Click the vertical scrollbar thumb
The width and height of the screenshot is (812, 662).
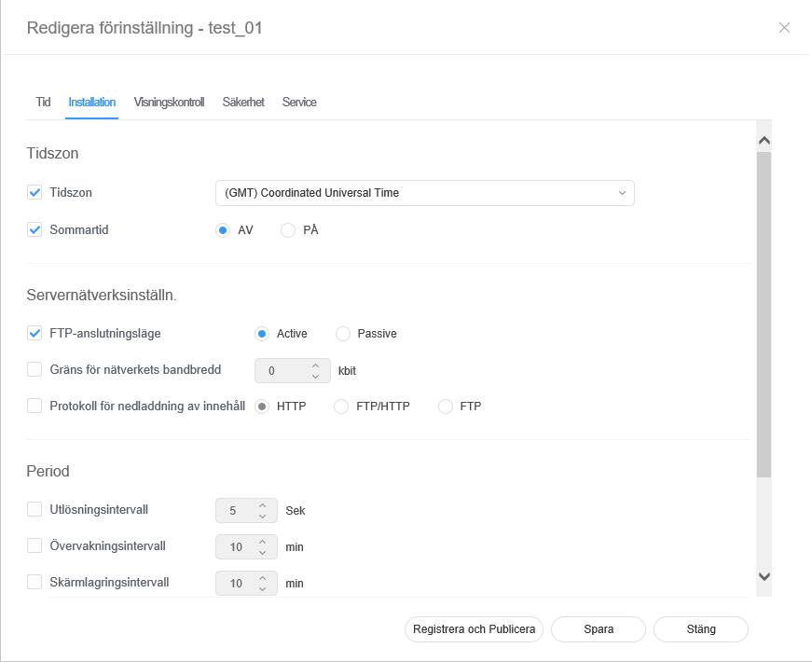point(764,312)
